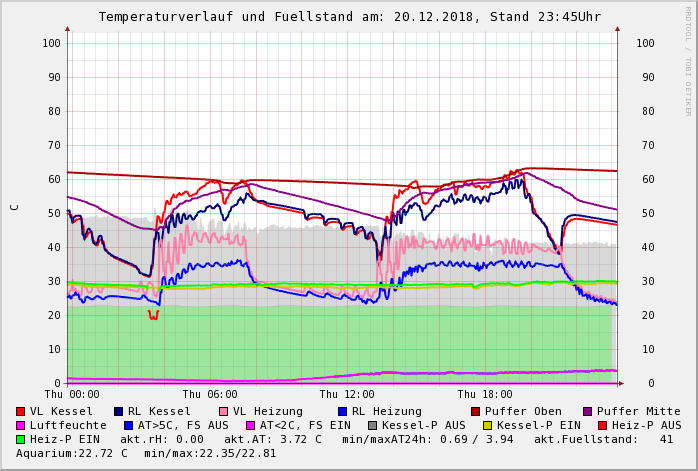
Task: Click the Thu 06:00 time axis label
Action: pos(210,395)
